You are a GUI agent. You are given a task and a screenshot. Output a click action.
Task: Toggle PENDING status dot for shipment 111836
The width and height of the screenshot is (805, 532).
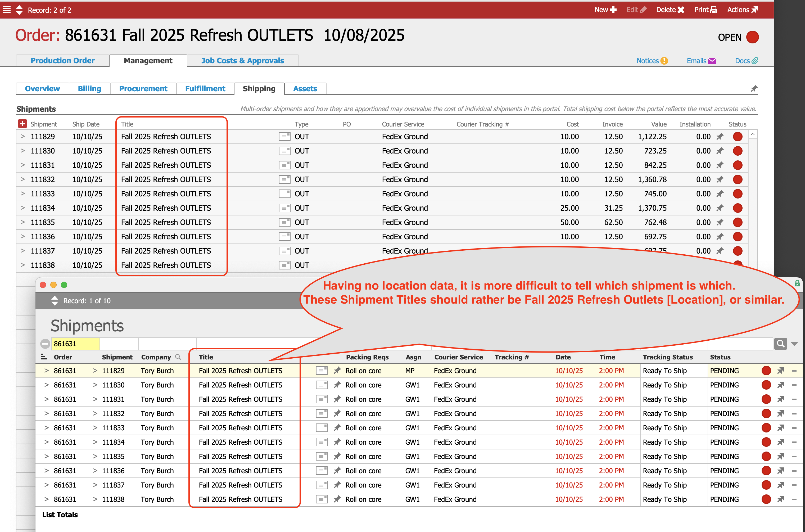[766, 471]
